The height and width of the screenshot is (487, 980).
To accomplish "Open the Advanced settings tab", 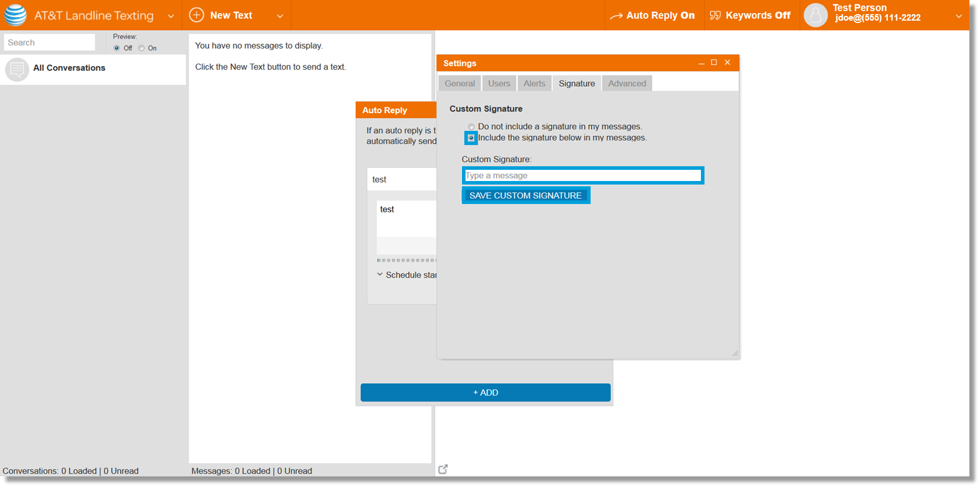I will click(627, 83).
